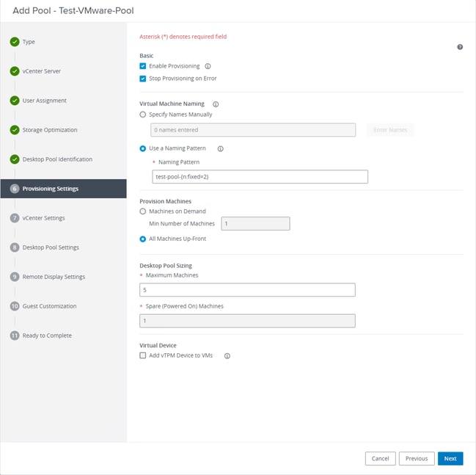476x475 pixels.
Task: Uncheck Stop Provisioning on Error
Action: point(143,79)
